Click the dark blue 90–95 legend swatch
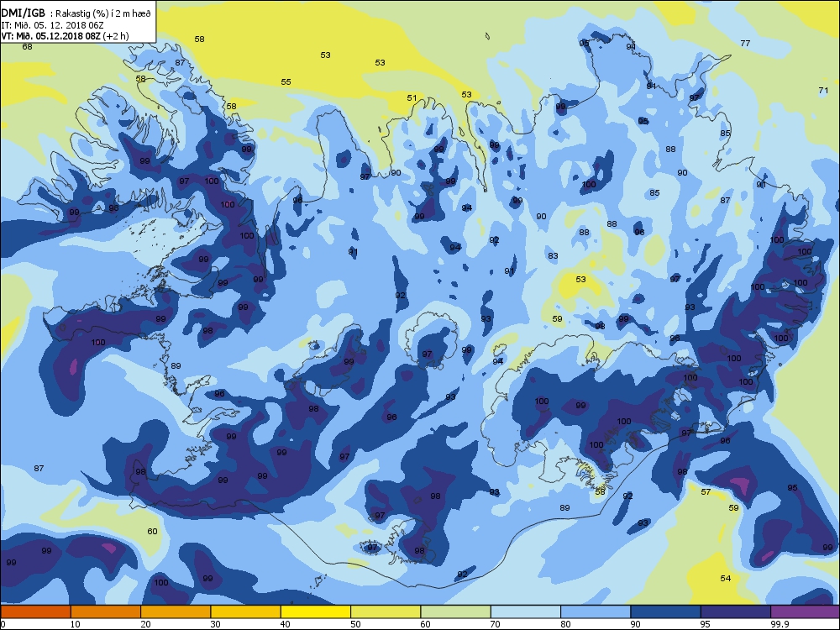 coord(666,612)
